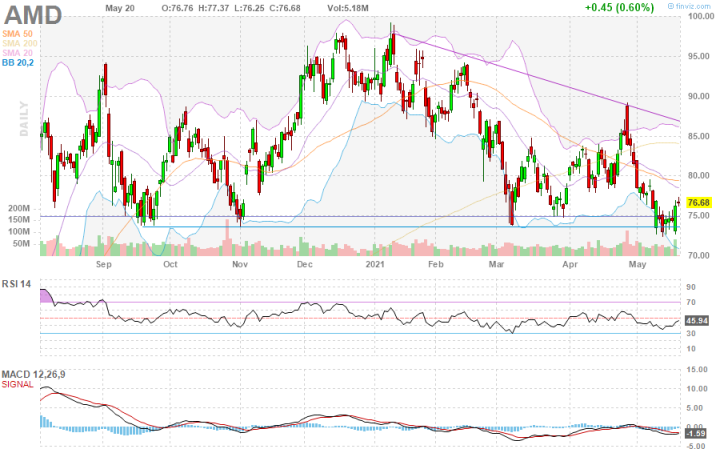Click the 200M volume axis label
The image size is (720, 453).
(19, 208)
